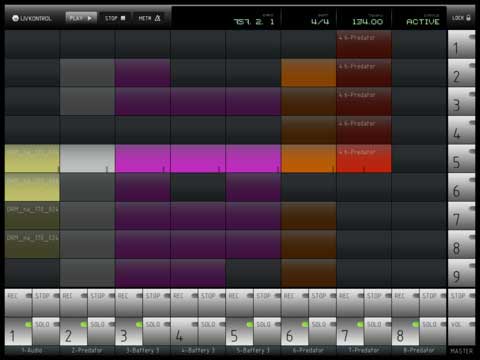
Task: Launch yellow track 1 clip in scene 5
Action: point(32,159)
